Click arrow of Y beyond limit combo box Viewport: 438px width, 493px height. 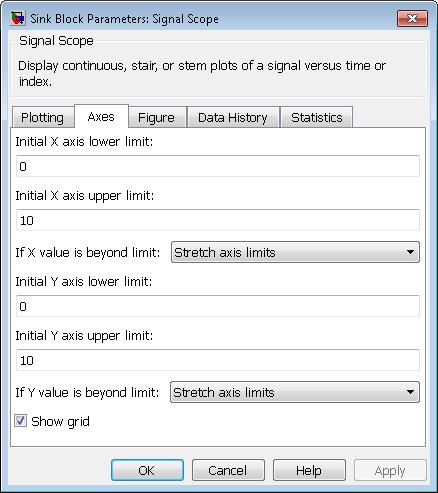411,392
